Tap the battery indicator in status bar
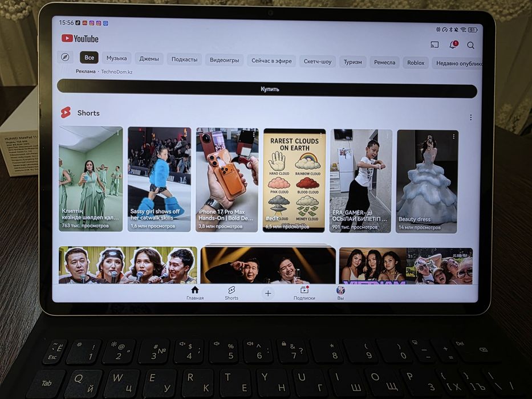Screen dimensions: 532x399 tap(473, 30)
